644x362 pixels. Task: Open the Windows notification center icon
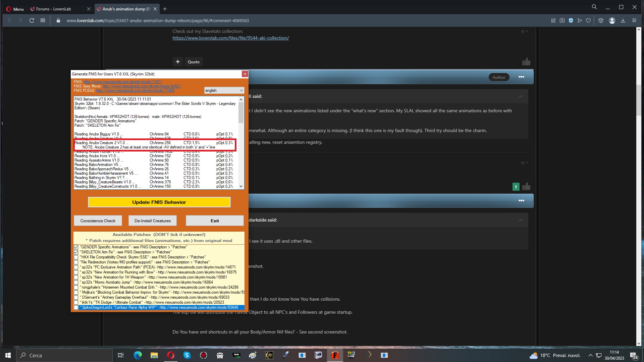[634, 355]
